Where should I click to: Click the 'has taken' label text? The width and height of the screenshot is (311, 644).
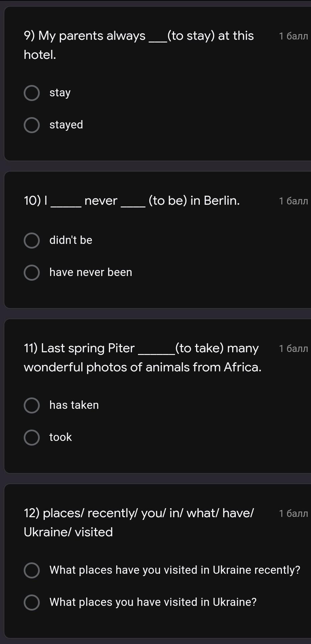click(x=74, y=405)
